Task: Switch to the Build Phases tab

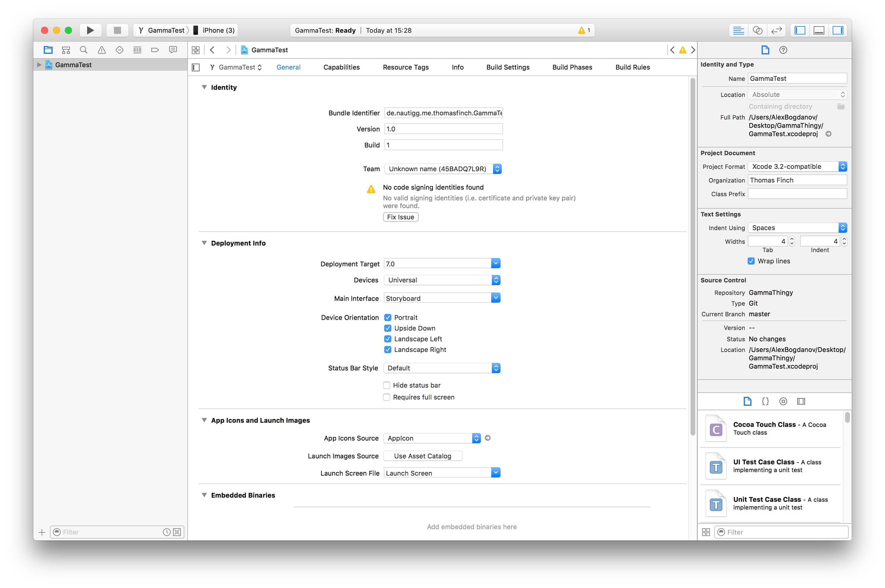Action: point(572,67)
